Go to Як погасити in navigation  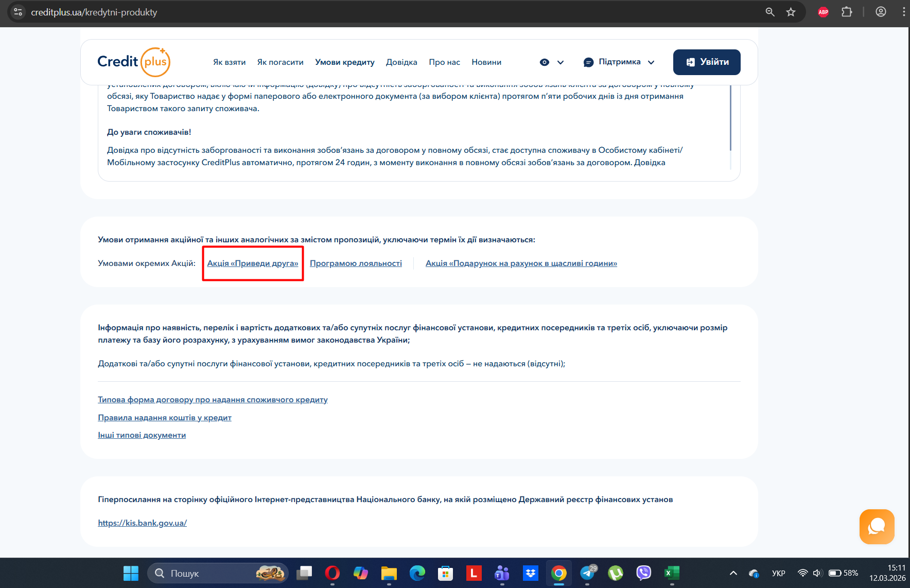[x=281, y=62]
